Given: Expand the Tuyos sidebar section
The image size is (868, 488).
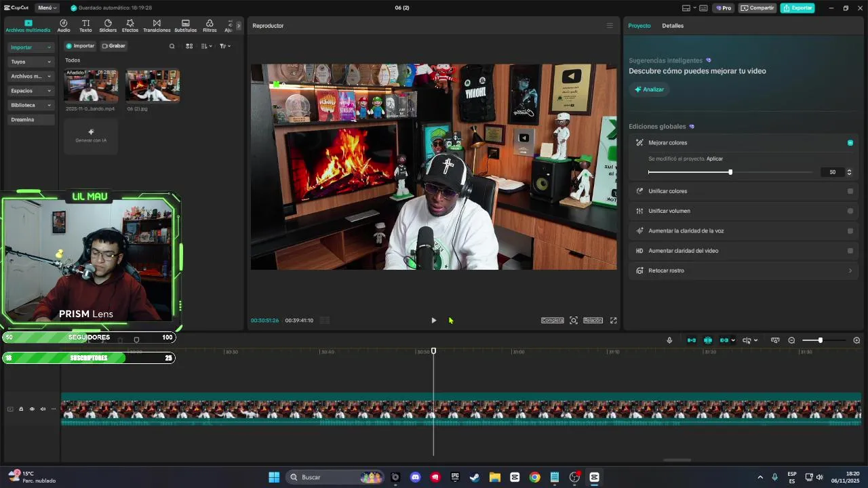Looking at the screenshot, I should pyautogui.click(x=31, y=62).
